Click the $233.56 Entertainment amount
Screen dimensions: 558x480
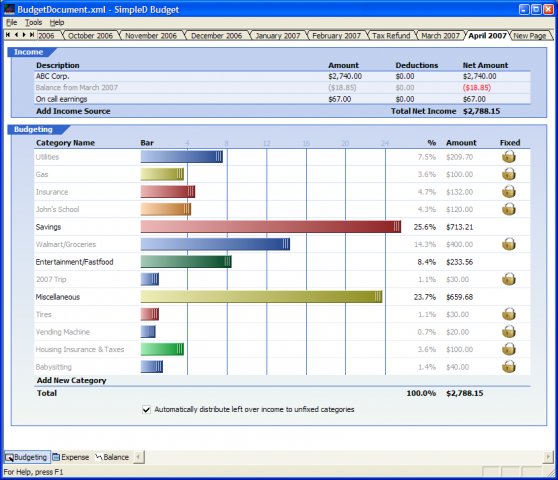coord(460,262)
